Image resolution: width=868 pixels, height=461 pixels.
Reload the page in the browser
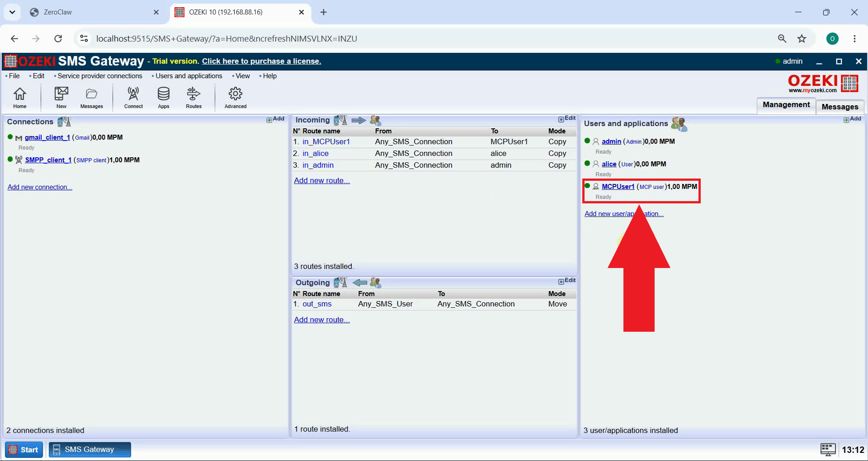tap(58, 39)
